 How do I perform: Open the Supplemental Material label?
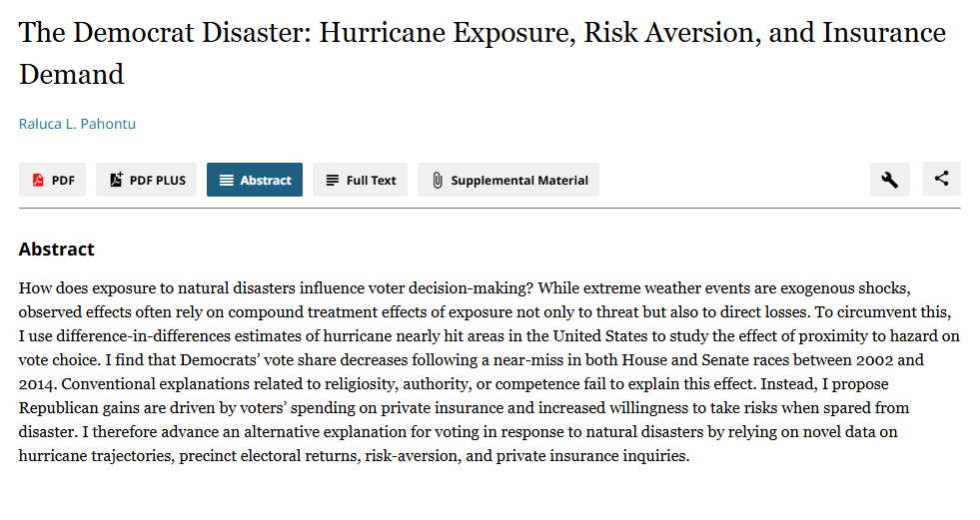pos(519,181)
